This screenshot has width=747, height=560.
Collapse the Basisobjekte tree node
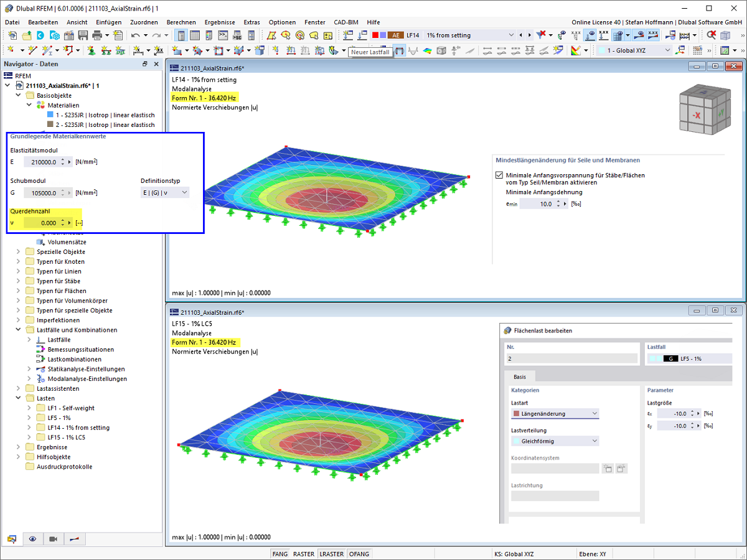coord(19,96)
